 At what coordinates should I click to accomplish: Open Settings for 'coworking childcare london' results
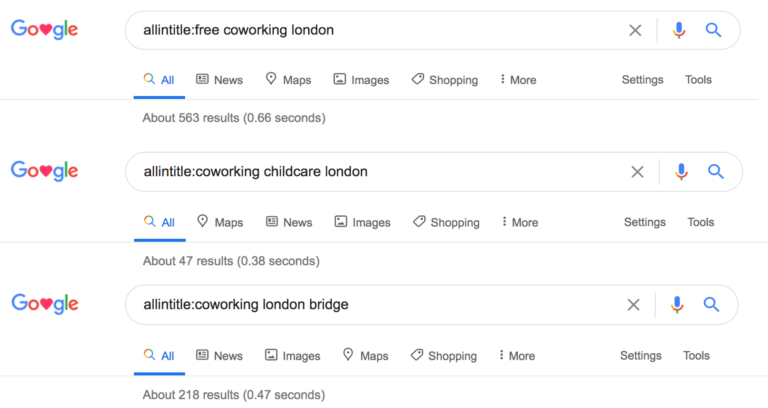pyautogui.click(x=645, y=222)
